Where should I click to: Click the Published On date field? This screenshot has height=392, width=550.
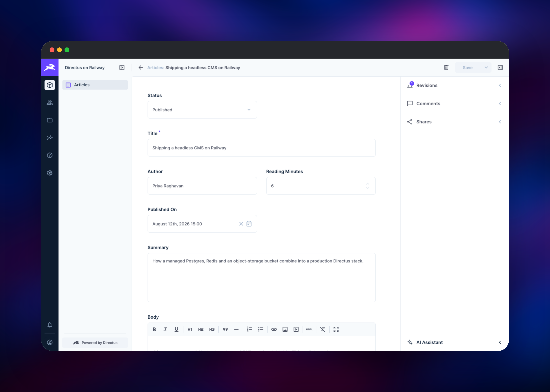coord(202,224)
